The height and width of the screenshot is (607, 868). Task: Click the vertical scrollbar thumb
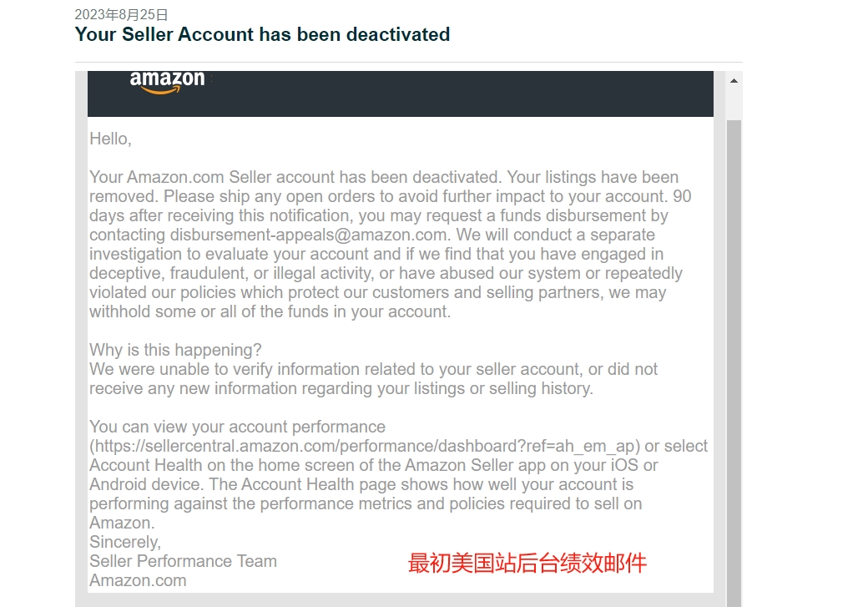pyautogui.click(x=734, y=362)
